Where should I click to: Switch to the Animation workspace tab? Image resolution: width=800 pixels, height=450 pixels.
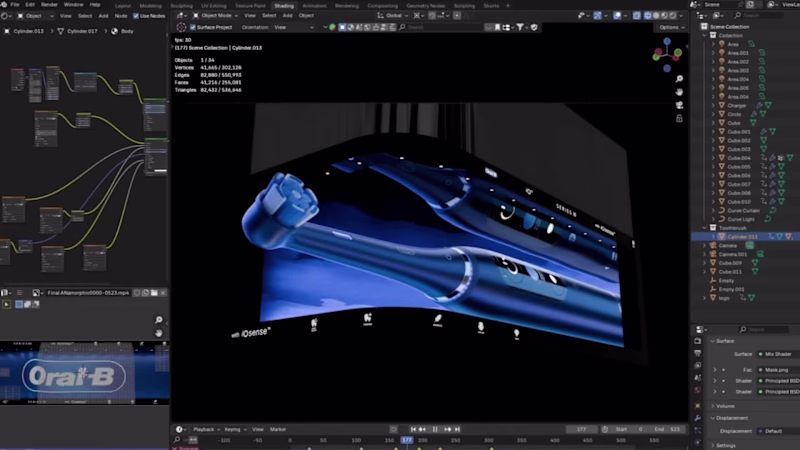[314, 6]
